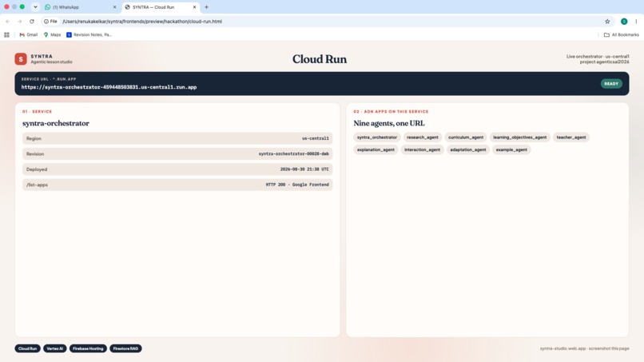
Task: Click the SYNTRA red logo icon
Action: click(21, 59)
